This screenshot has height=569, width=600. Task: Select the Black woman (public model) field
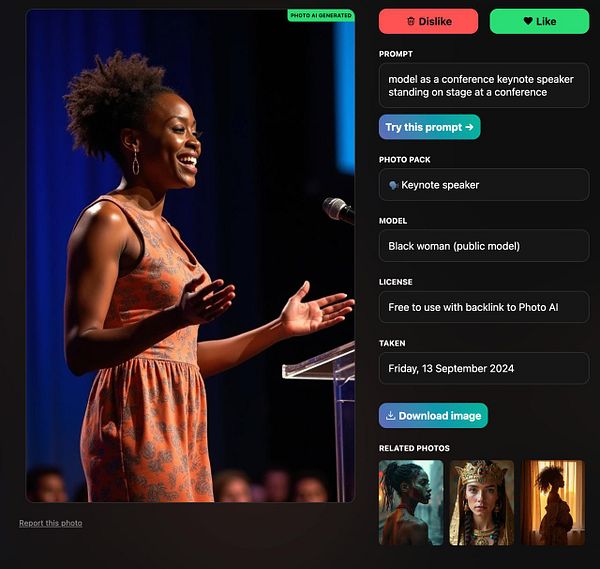(x=484, y=246)
